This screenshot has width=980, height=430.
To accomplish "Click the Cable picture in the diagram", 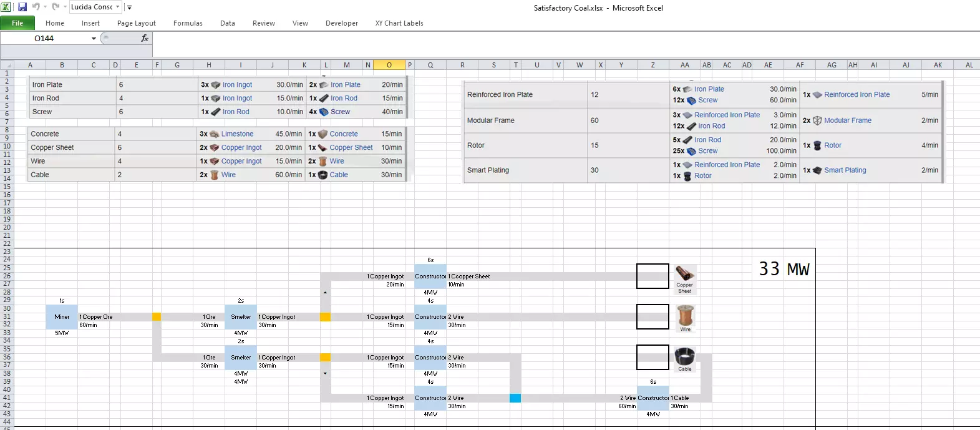I will point(685,359).
